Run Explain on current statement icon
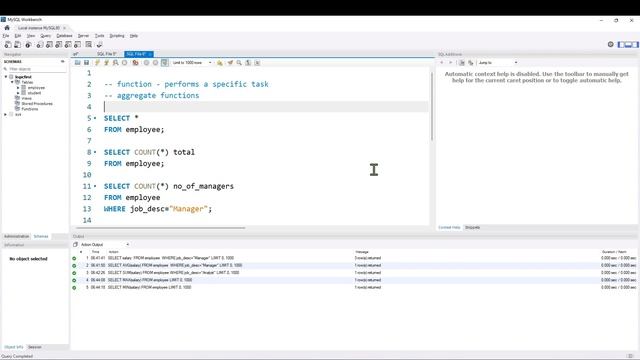The image size is (640, 360). click(x=116, y=62)
